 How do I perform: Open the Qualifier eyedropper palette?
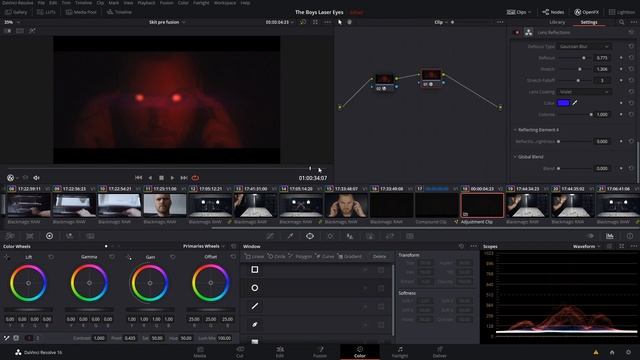(290, 236)
